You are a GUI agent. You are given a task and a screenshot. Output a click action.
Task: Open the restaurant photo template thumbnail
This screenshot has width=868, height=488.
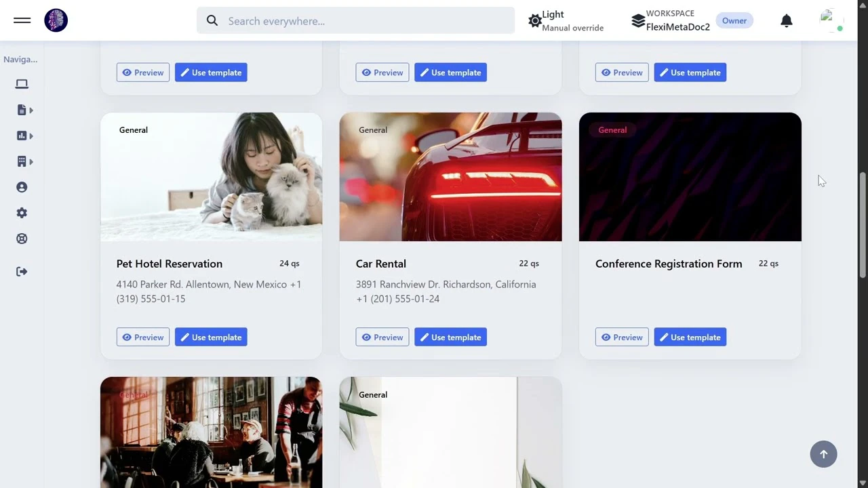click(x=211, y=432)
